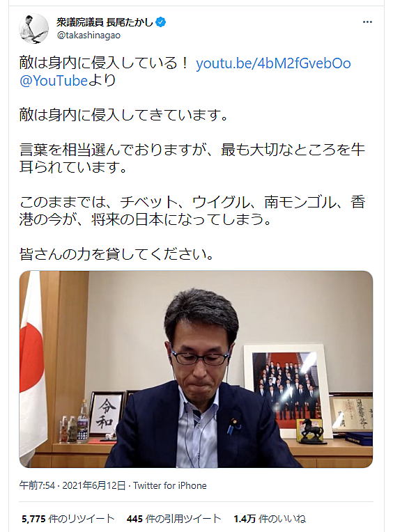Viewport: 393px width, 532px height.
Task: Open the three-dot more options menu
Action: tap(367, 22)
